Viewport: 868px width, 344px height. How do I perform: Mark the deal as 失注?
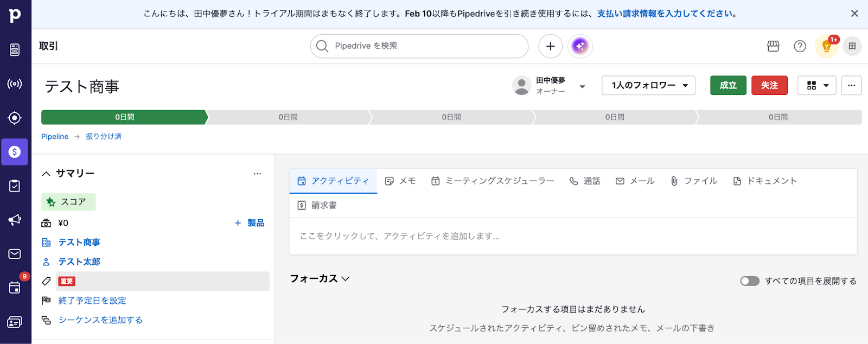point(769,85)
